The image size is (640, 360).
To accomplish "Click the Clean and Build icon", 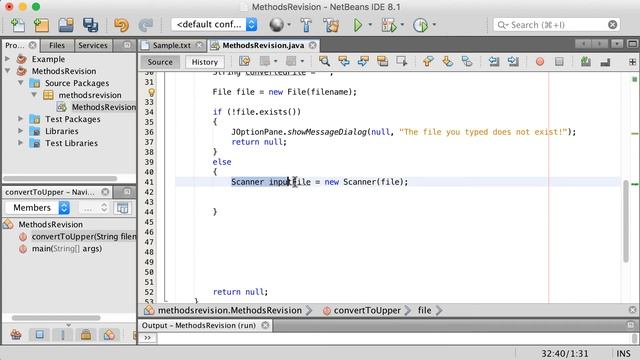I will click(331, 25).
